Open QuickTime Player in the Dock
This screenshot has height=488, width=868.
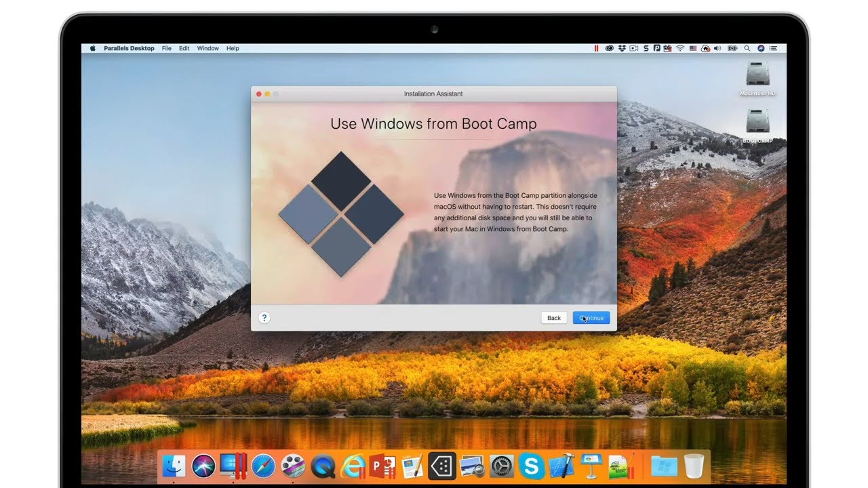323,466
